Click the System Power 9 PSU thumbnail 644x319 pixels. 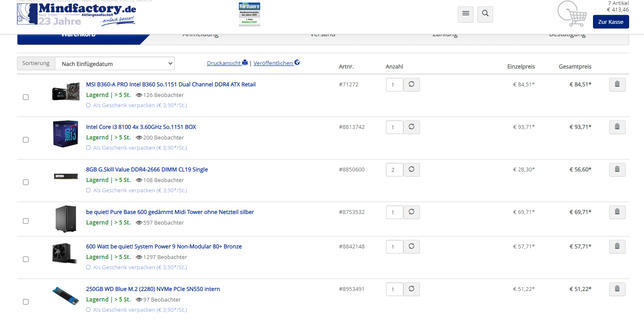65,253
